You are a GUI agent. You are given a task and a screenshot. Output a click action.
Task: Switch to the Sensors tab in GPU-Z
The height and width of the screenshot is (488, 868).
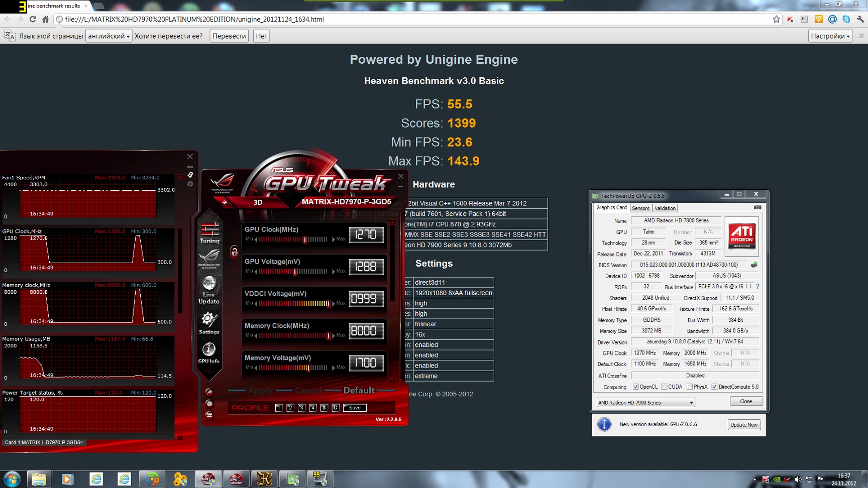pos(640,208)
